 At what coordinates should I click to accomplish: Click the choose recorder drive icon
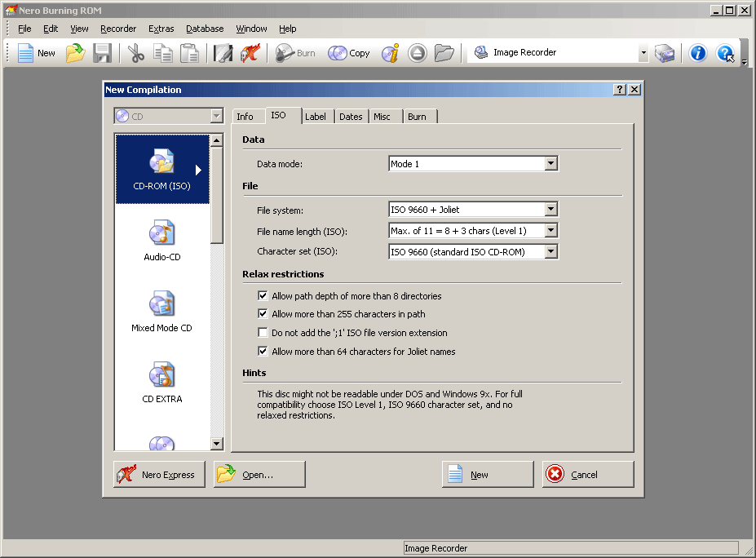click(x=665, y=52)
